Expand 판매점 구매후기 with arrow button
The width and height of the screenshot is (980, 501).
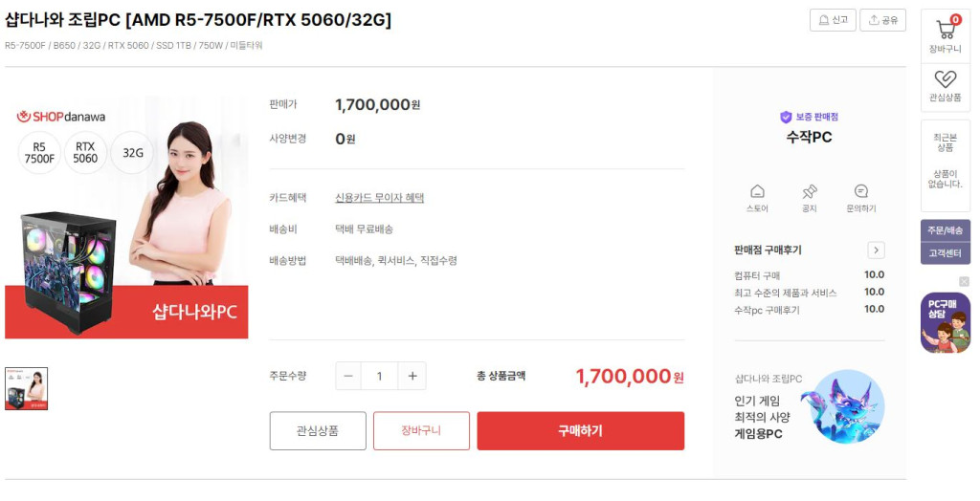coord(876,250)
